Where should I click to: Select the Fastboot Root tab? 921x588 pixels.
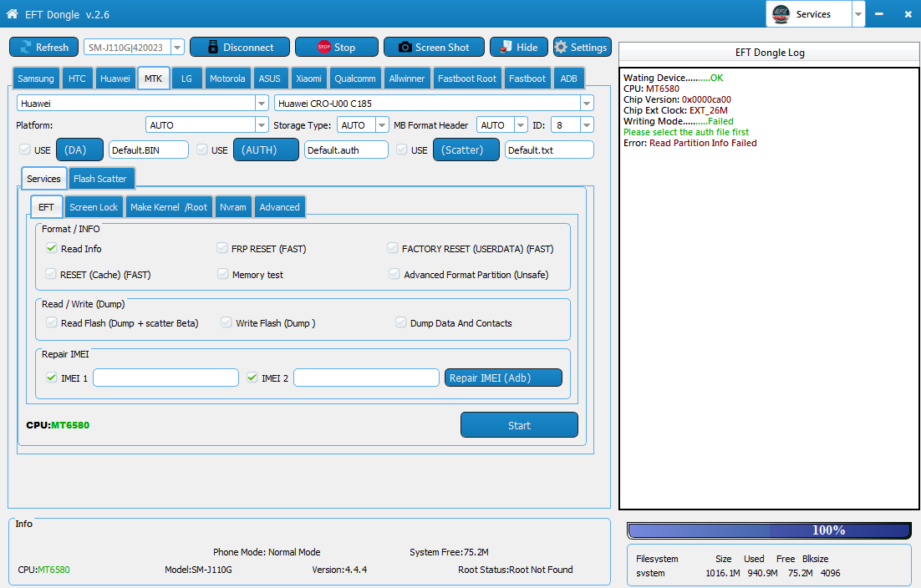pos(467,79)
